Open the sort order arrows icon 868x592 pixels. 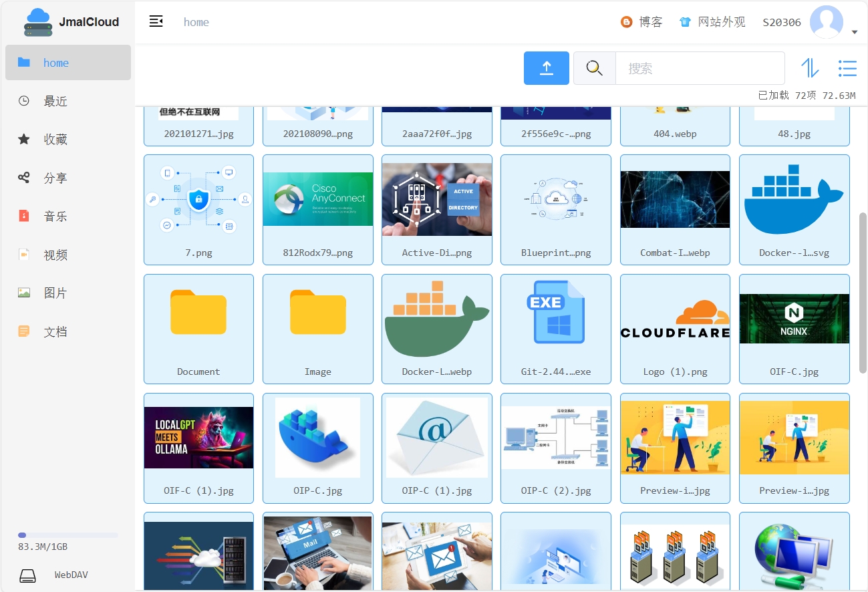click(810, 68)
